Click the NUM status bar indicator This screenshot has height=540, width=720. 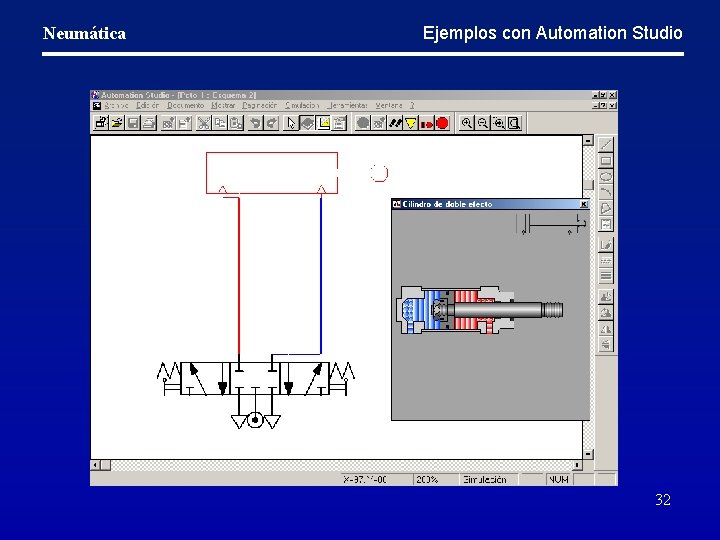pyautogui.click(x=558, y=479)
